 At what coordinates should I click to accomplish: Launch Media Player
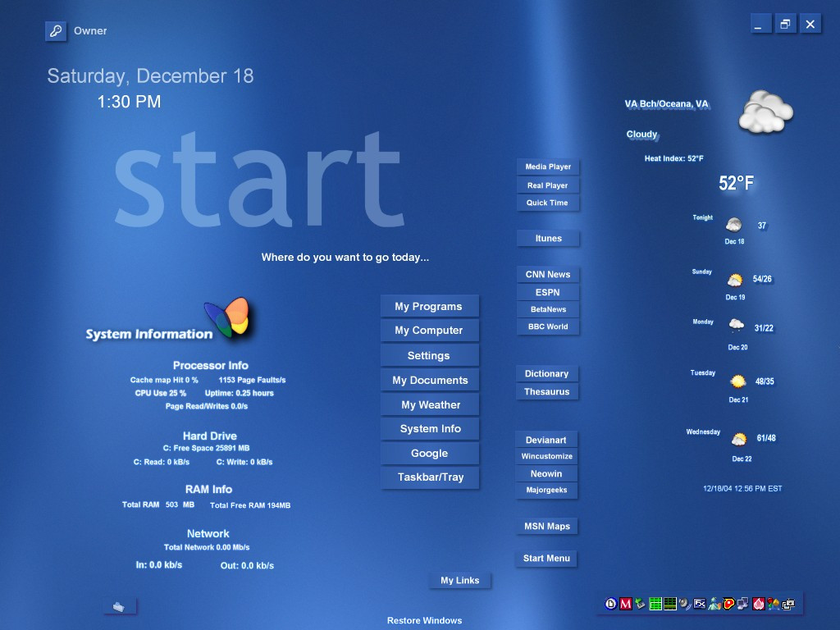548,167
